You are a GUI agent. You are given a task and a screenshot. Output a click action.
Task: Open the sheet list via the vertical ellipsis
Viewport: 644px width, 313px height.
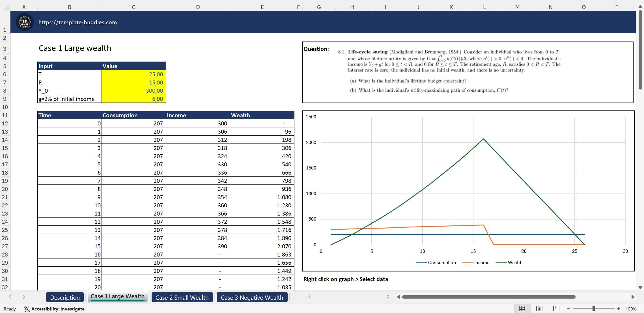388,297
